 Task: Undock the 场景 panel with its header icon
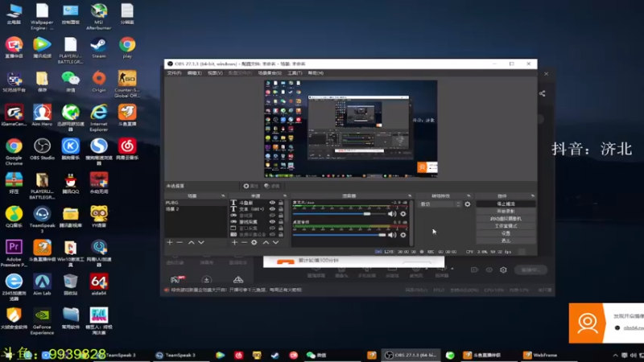point(223,196)
